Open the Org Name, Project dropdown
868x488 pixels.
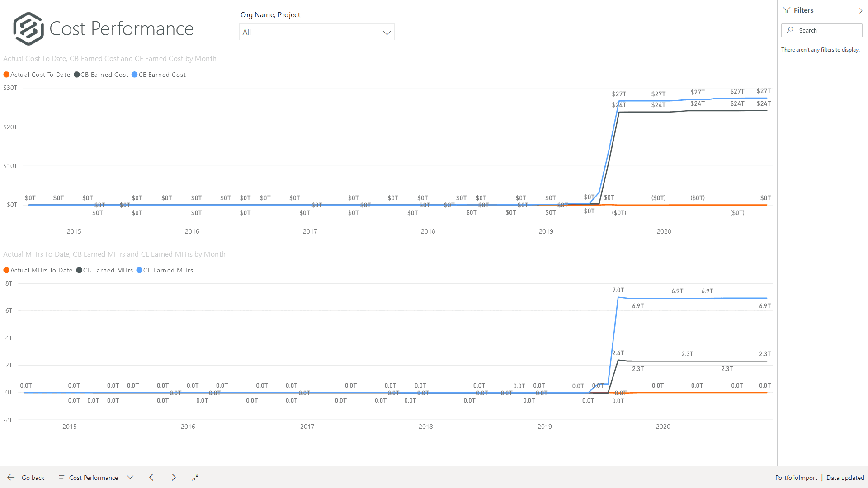pyautogui.click(x=316, y=32)
